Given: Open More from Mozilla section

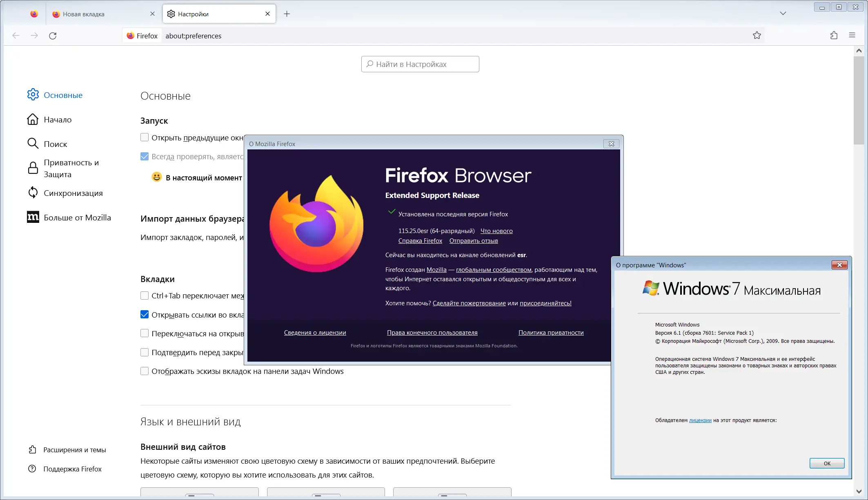Looking at the screenshot, I should pos(77,218).
